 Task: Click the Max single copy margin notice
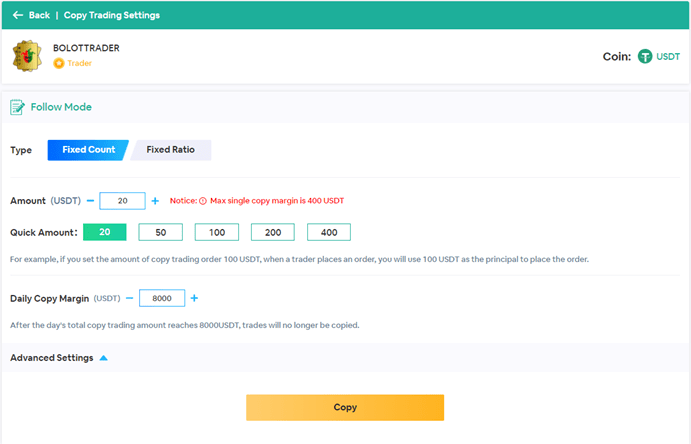(277, 201)
